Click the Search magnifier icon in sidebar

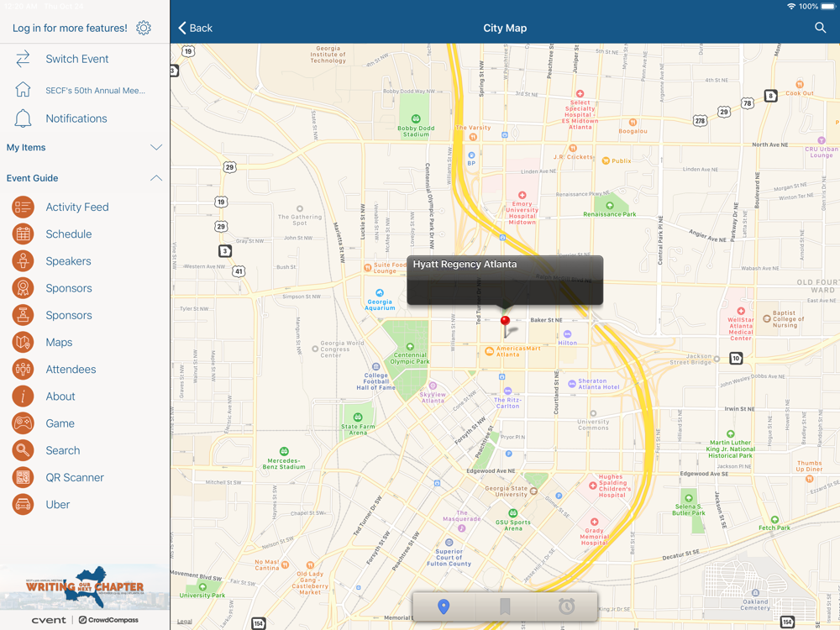click(x=23, y=450)
